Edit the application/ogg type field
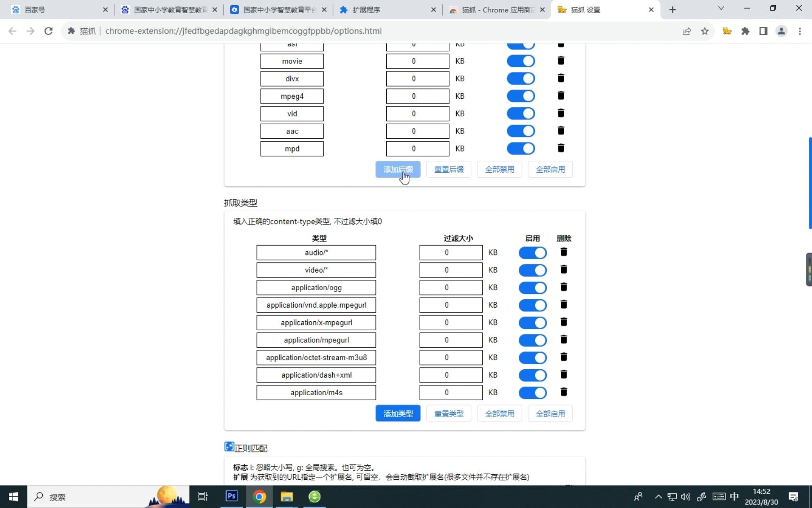The width and height of the screenshot is (812, 508). coord(316,287)
